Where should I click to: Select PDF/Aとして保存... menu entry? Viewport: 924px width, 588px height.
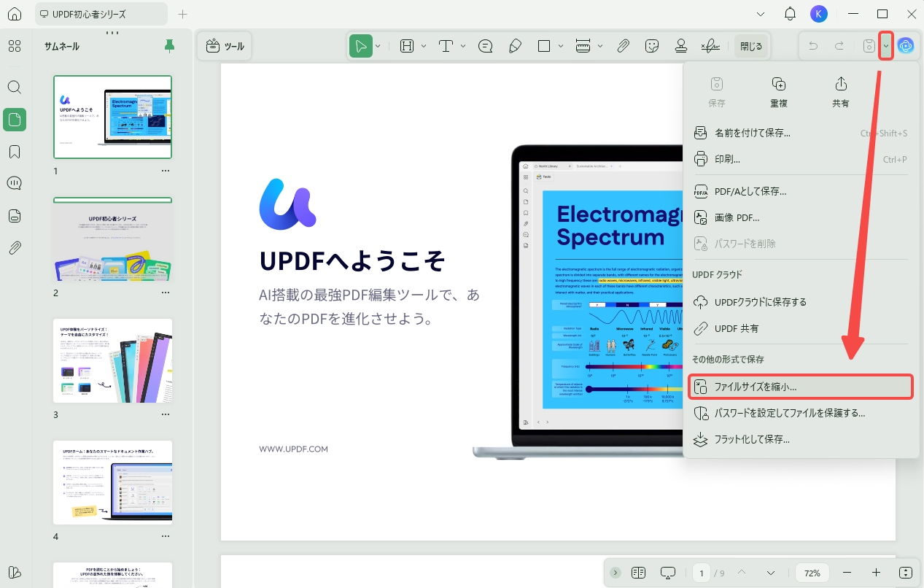801,191
